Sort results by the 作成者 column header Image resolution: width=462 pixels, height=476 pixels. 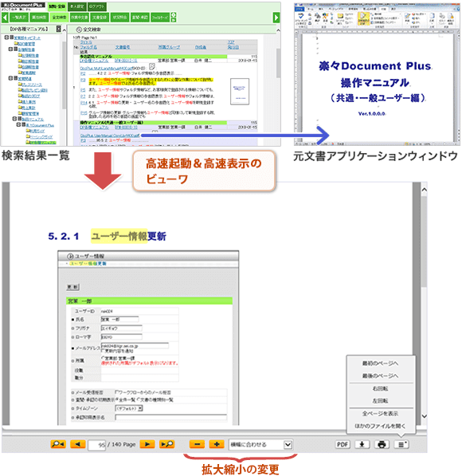(x=201, y=47)
